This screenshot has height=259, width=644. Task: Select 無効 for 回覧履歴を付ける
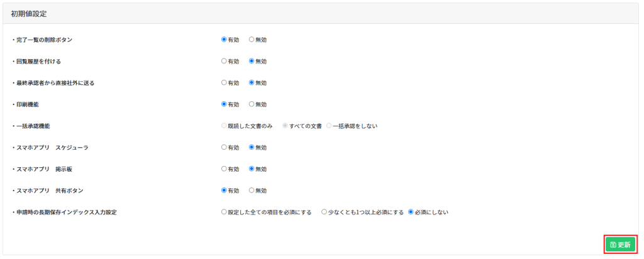(252, 61)
